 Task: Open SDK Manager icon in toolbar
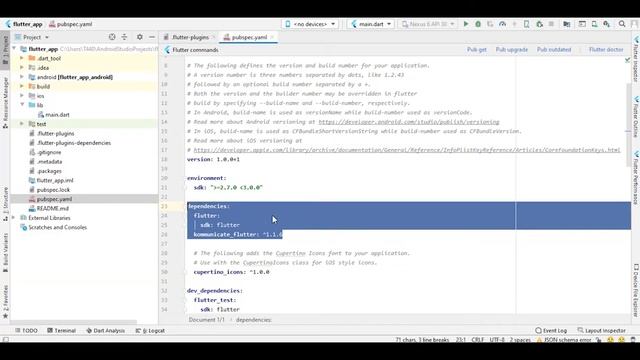[607, 24]
